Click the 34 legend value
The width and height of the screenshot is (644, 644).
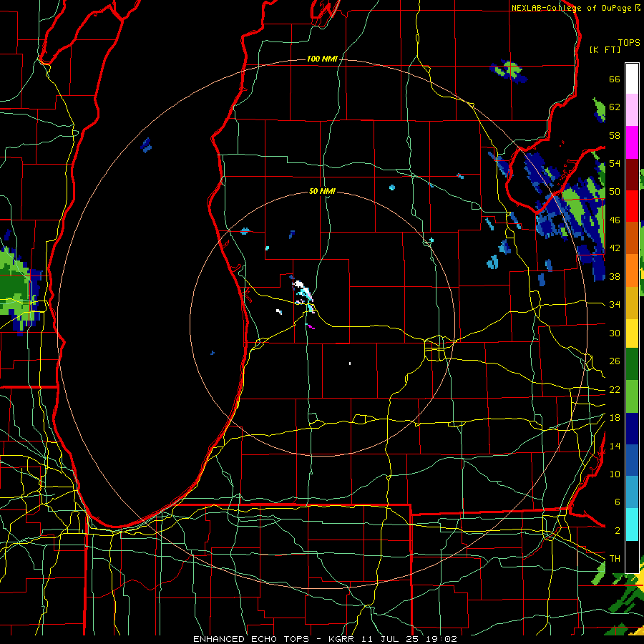tap(615, 305)
